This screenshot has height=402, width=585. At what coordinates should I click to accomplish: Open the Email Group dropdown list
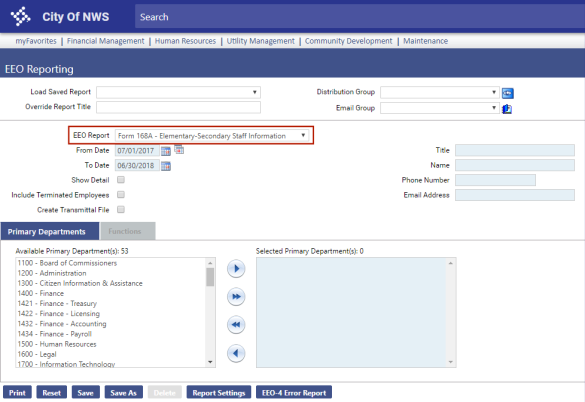point(439,108)
